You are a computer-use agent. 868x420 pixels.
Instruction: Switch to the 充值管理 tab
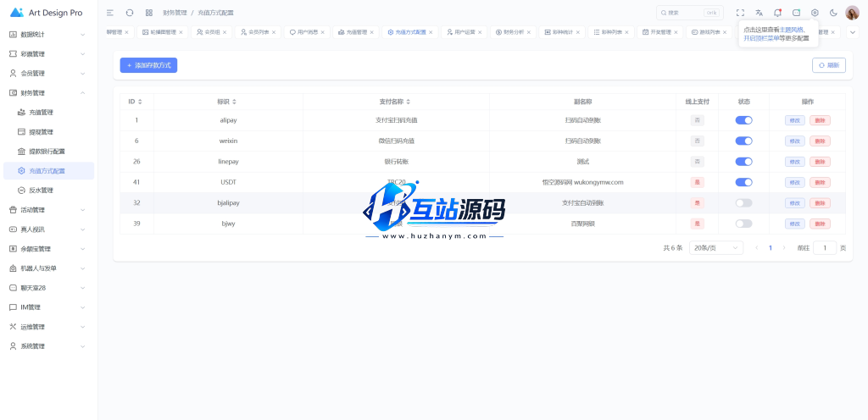click(355, 32)
